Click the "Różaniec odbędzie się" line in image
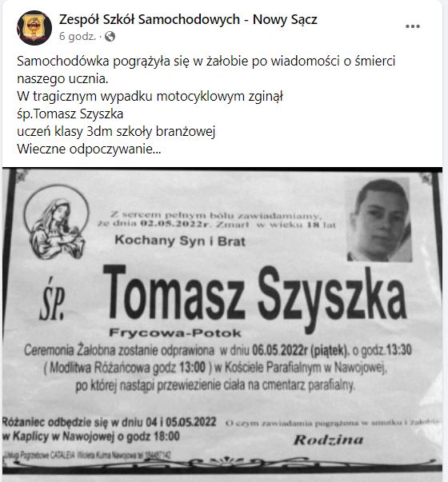Screen dimensions: 448x482 click(x=110, y=422)
